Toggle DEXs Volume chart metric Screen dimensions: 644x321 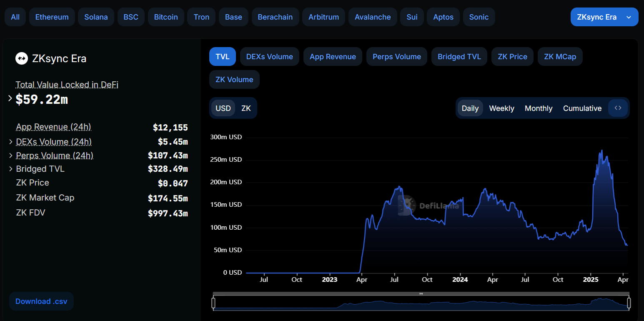click(x=270, y=57)
